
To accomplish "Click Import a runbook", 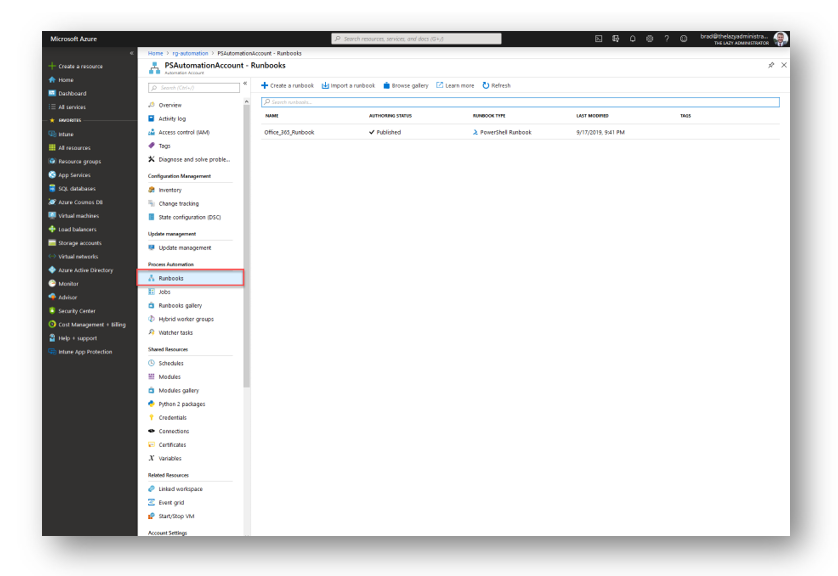I will (x=348, y=85).
